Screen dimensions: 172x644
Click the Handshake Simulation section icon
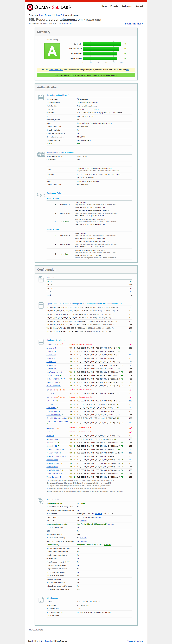[41, 342]
